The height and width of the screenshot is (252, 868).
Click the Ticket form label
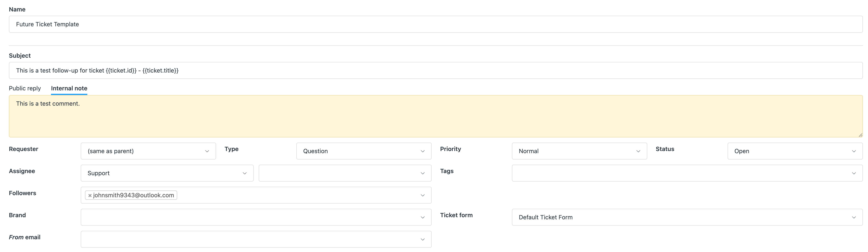pyautogui.click(x=456, y=215)
